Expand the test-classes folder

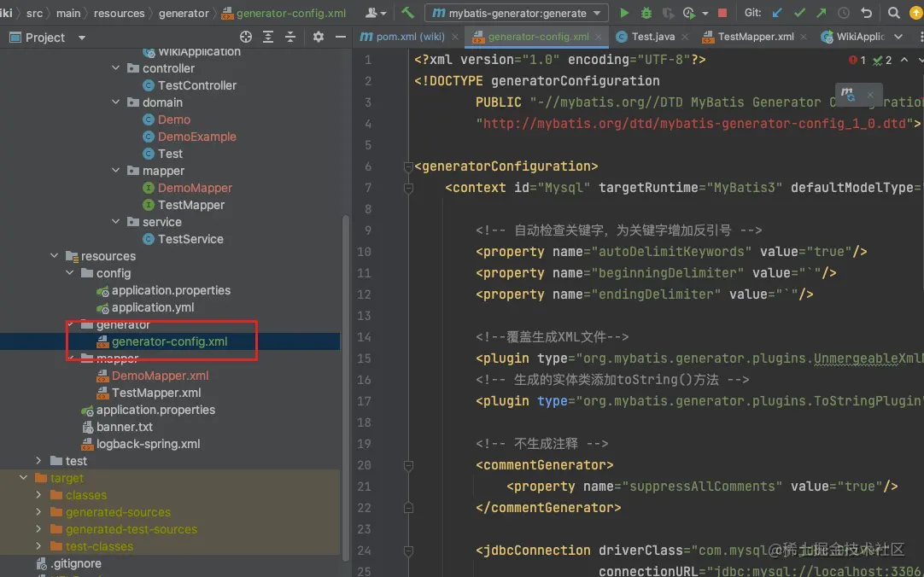point(39,546)
